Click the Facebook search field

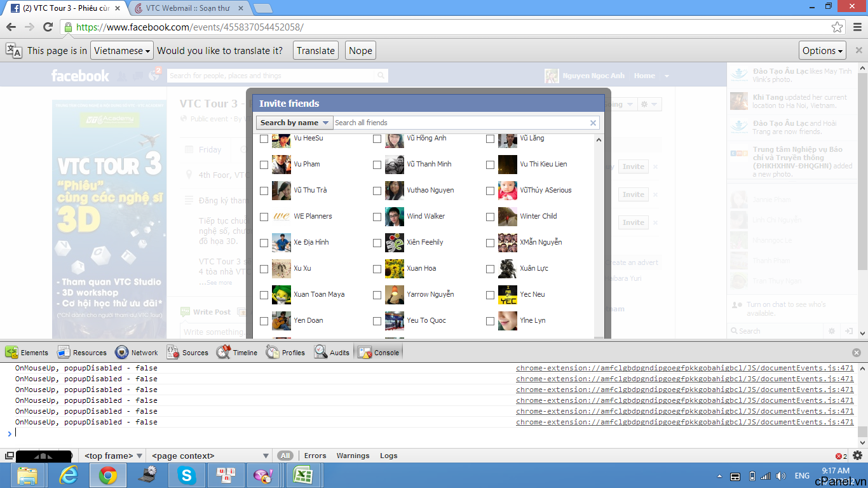coord(272,76)
